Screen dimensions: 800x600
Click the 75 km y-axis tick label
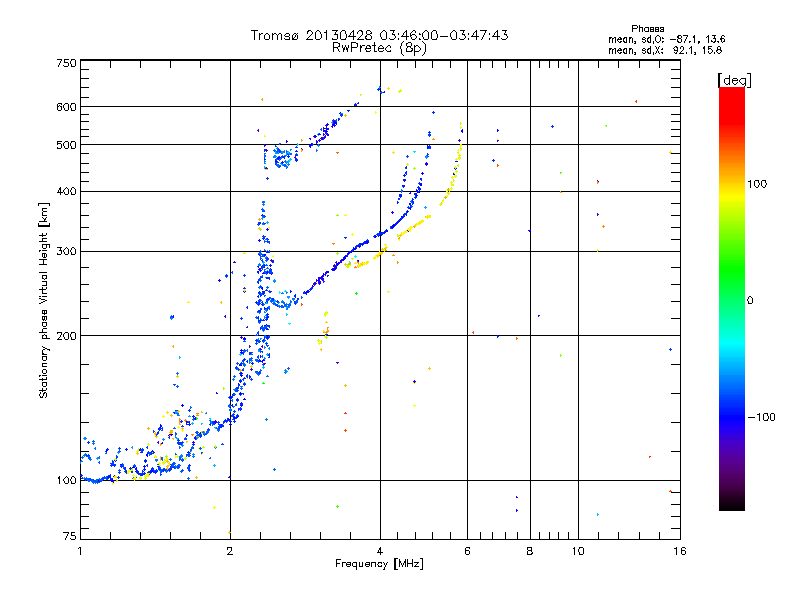[x=68, y=537]
